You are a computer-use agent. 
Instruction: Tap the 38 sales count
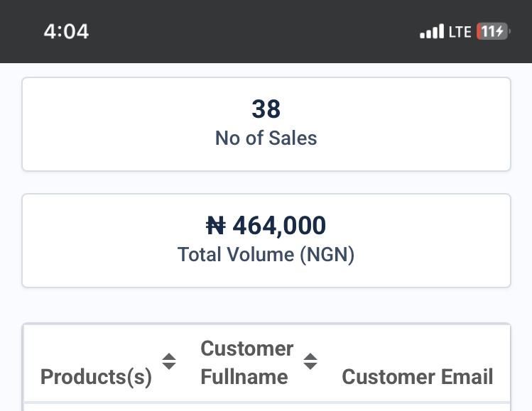point(266,109)
